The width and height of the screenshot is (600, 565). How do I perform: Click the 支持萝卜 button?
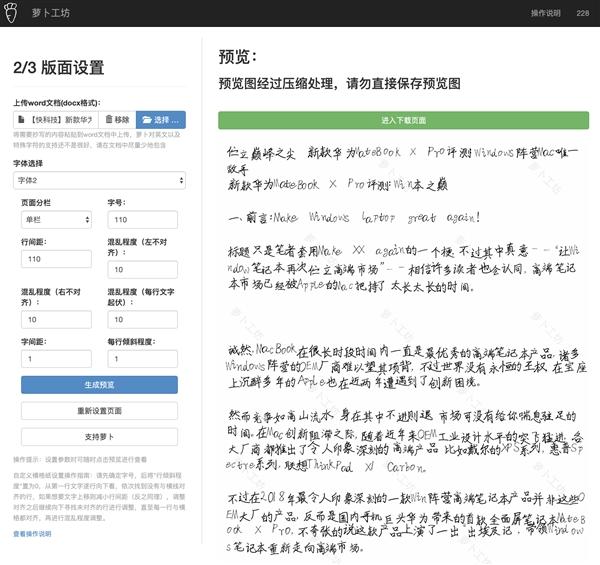pyautogui.click(x=99, y=437)
